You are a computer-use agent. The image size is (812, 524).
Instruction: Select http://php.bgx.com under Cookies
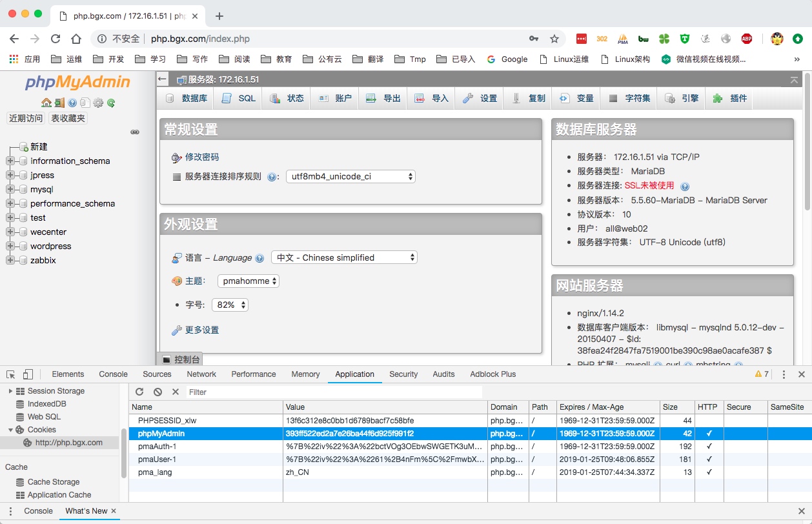point(68,443)
